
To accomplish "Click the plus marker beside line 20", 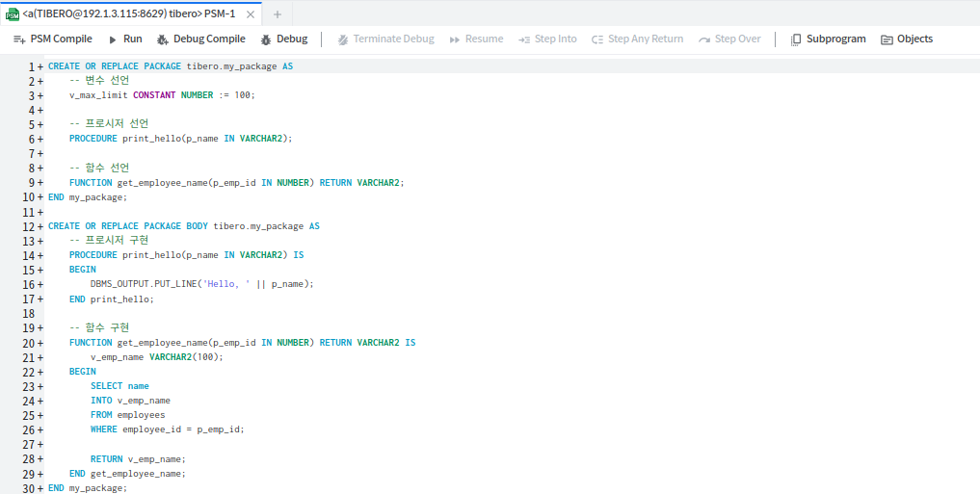I will pyautogui.click(x=40, y=343).
